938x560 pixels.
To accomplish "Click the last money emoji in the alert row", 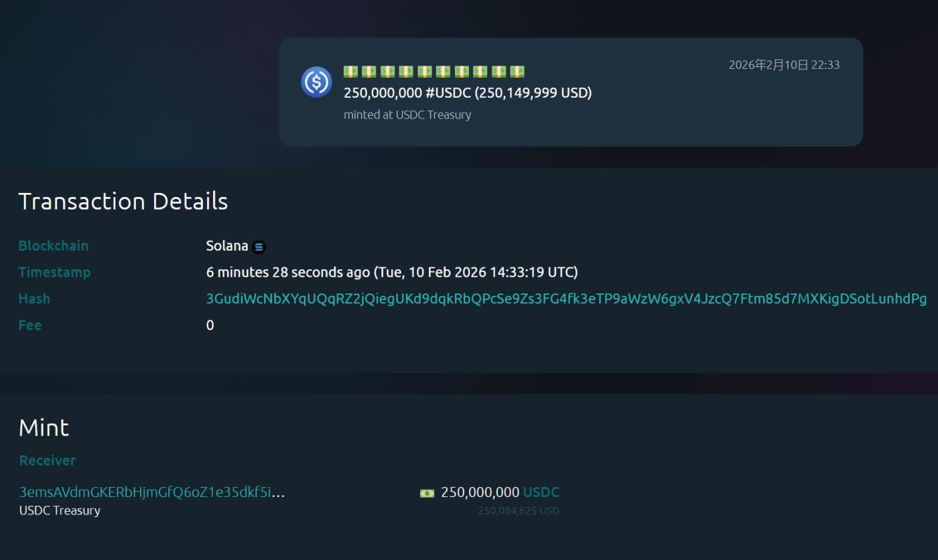I will (x=517, y=72).
